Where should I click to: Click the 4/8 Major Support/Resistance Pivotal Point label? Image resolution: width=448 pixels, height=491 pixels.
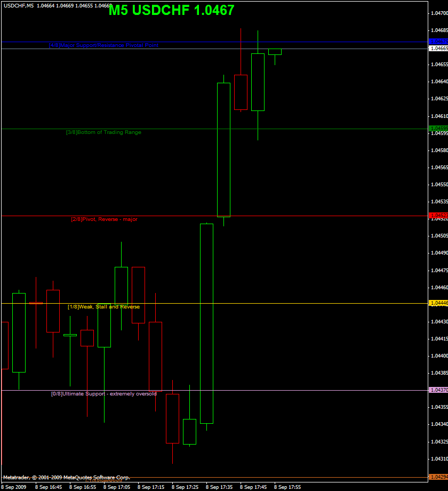(x=103, y=45)
